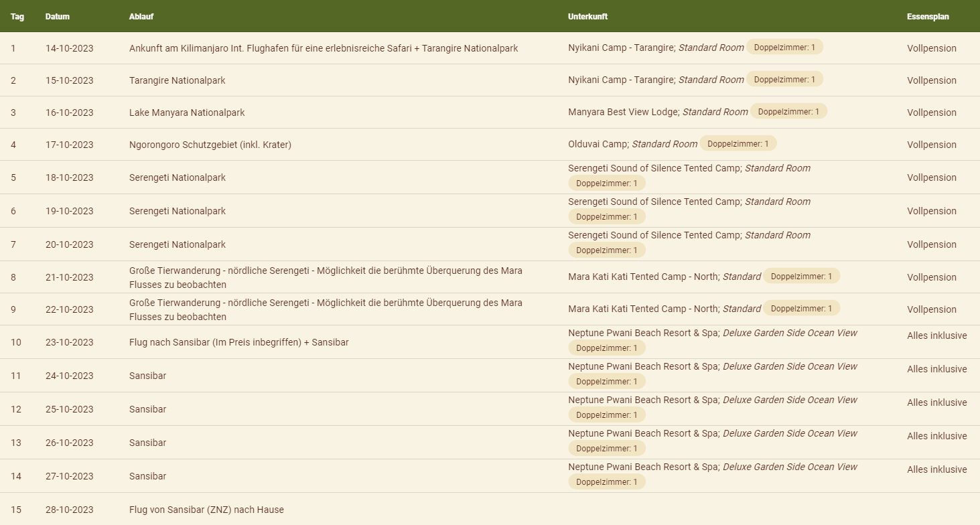
Task: Click Flug nach Sansibar itinerary entry
Action: pos(238,342)
